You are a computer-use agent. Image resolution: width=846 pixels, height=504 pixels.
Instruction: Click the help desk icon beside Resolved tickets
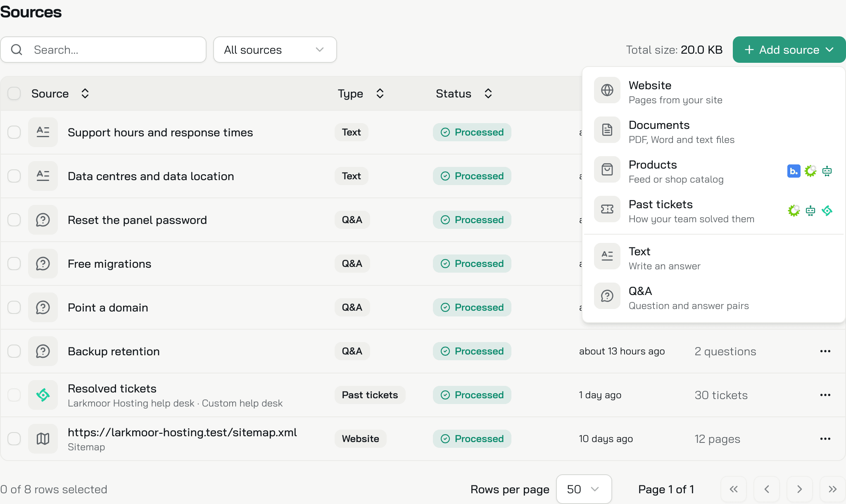[x=43, y=395]
